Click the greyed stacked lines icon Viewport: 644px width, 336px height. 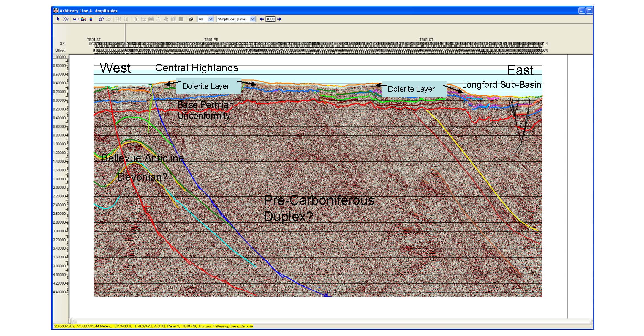coord(158,19)
